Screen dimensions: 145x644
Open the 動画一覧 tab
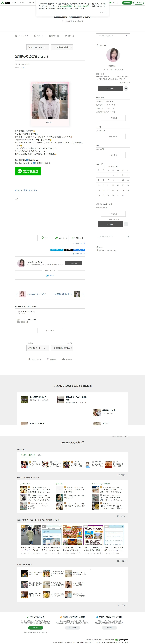69,36
